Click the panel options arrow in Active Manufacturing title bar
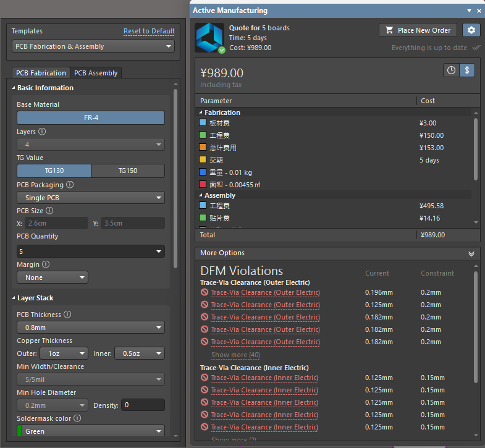Screen dimensions: 485x448 (469, 11)
